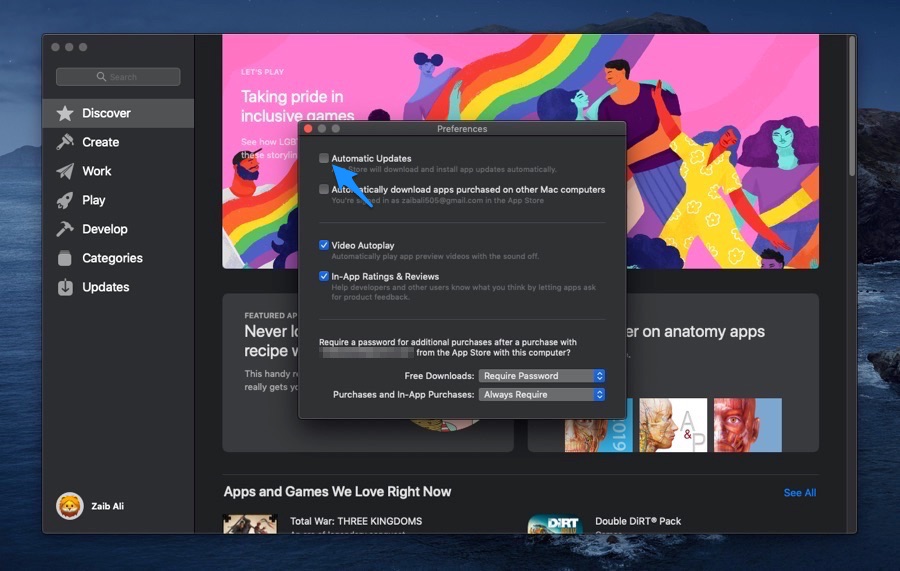Click the App Store Search field
Image resolution: width=900 pixels, height=571 pixels.
click(118, 76)
